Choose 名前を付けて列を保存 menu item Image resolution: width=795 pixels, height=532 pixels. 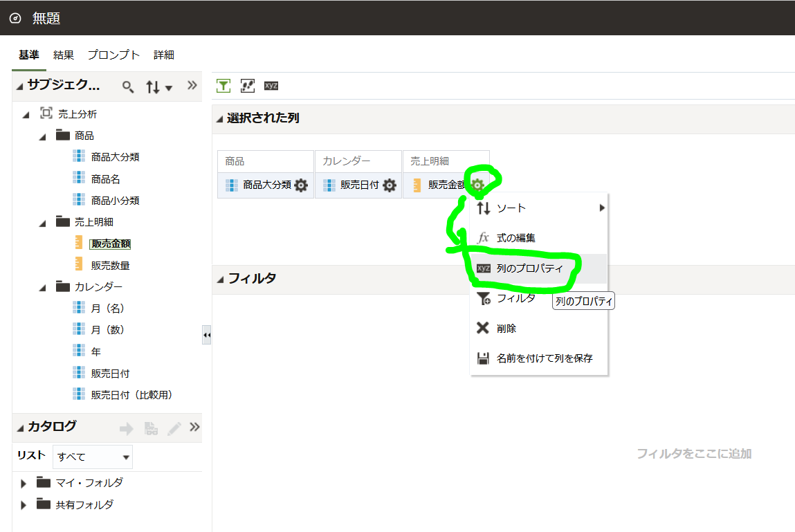pyautogui.click(x=538, y=358)
